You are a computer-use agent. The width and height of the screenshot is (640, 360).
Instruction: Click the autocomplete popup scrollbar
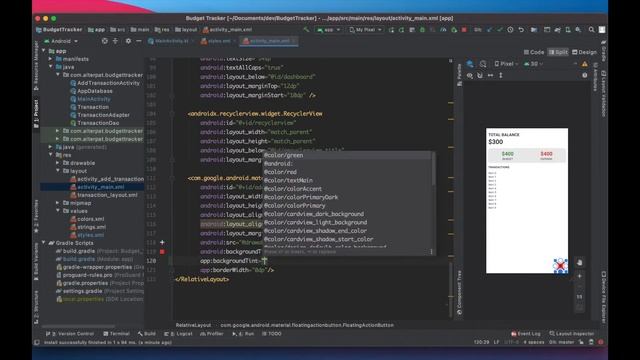pyautogui.click(x=433, y=169)
